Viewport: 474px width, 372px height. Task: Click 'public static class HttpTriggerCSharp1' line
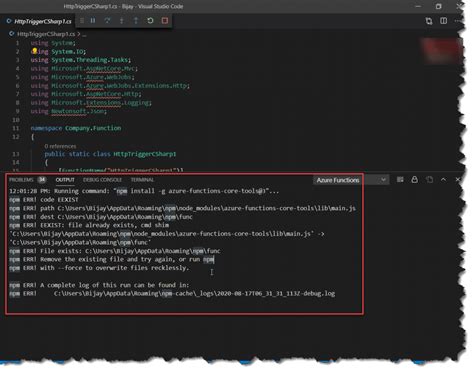tap(110, 154)
